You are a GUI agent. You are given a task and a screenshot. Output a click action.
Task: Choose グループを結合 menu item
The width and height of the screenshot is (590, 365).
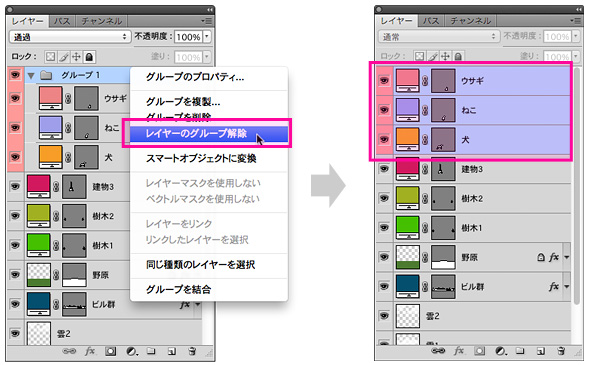pyautogui.click(x=178, y=289)
